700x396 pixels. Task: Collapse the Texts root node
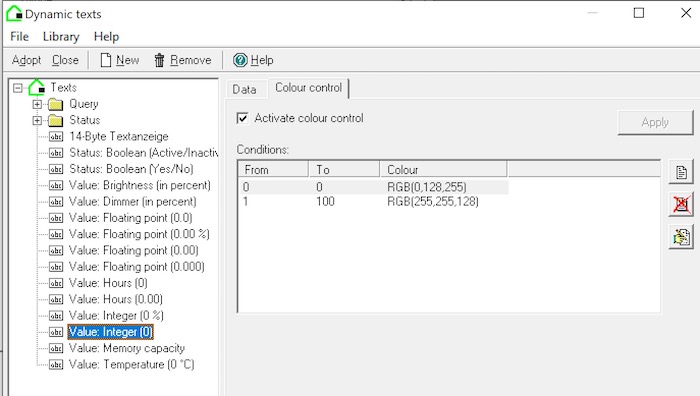[18, 88]
